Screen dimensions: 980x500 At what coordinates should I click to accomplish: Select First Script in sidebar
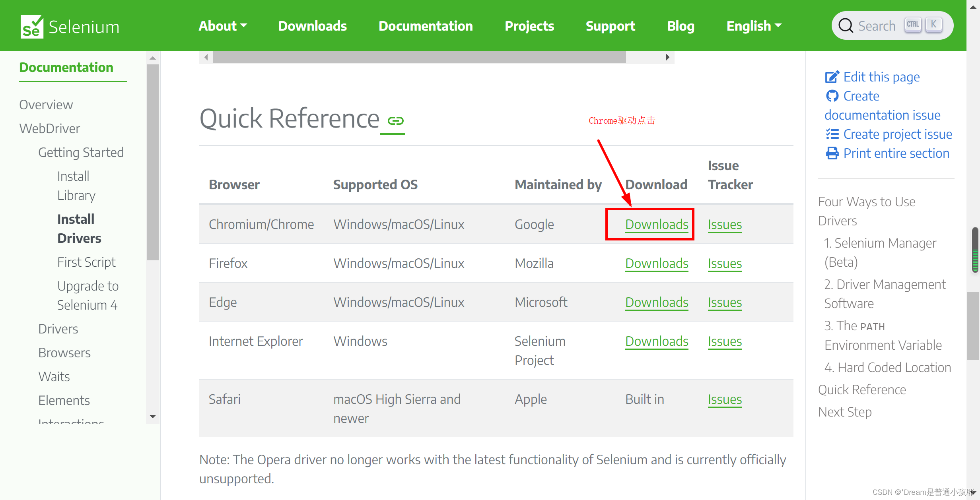coord(86,262)
